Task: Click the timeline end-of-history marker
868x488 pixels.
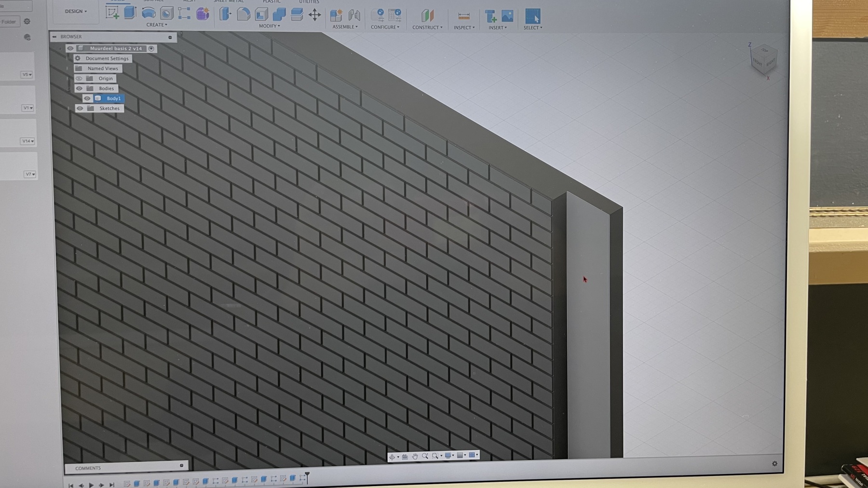Action: coord(307,477)
